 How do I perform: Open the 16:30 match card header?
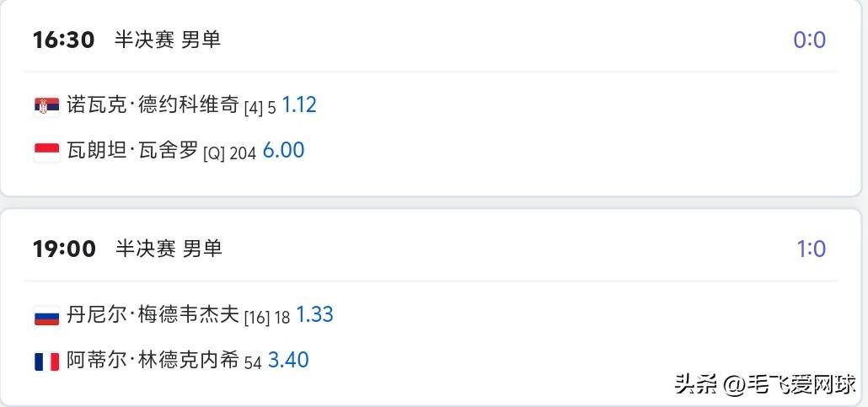click(64, 40)
